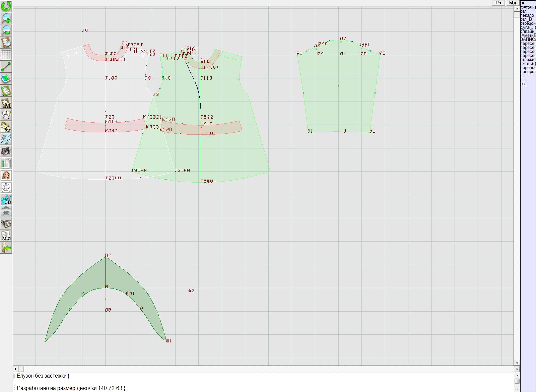Image resolution: width=536 pixels, height=392 pixels.
Task: Open the green spreadsheet table icon
Action: [6, 164]
